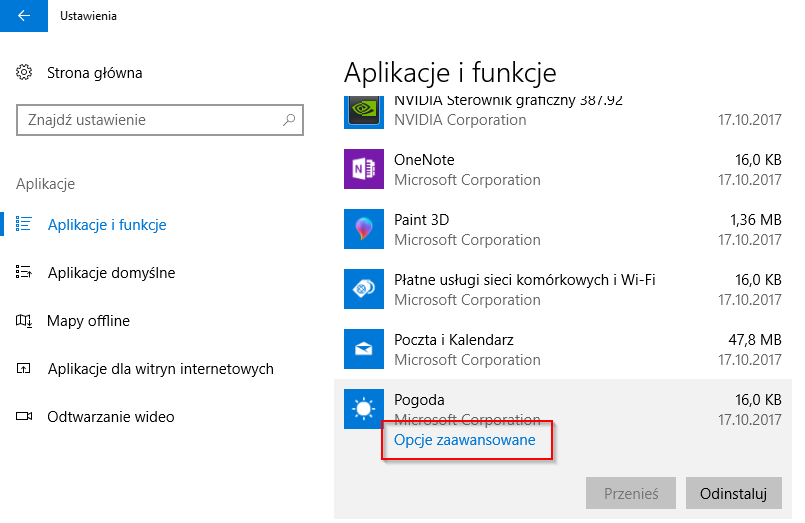This screenshot has width=805, height=523.
Task: Click the purple OneNote app icon
Action: [x=363, y=169]
